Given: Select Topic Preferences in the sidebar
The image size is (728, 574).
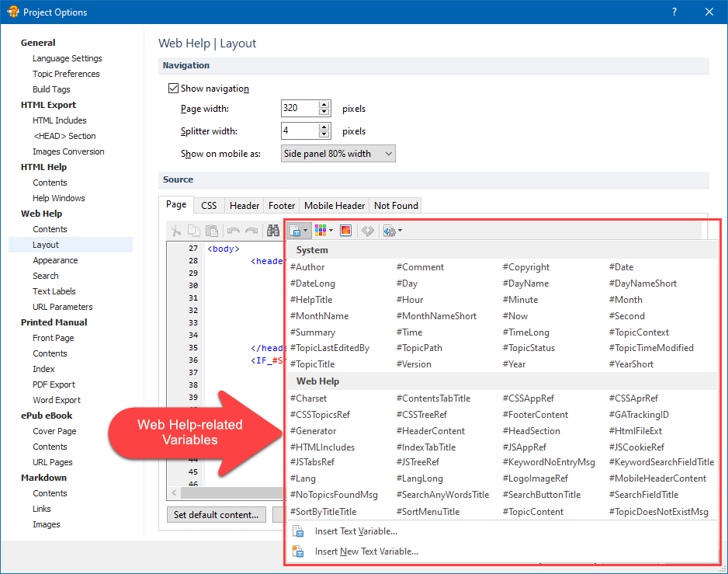Looking at the screenshot, I should [x=66, y=74].
